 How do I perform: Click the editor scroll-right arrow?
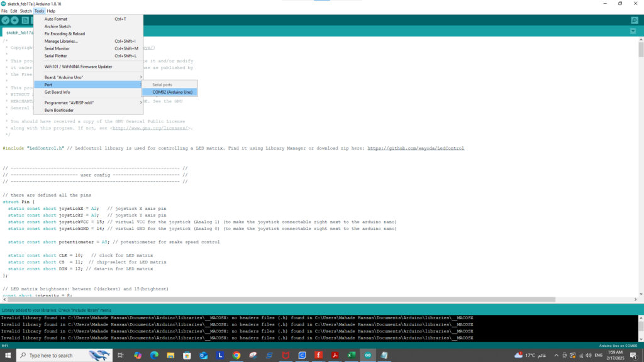point(635,300)
